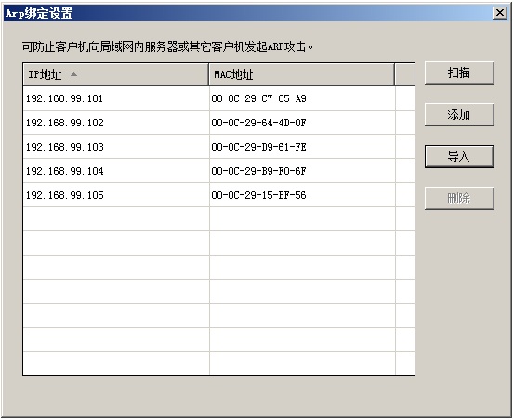Sort by the IP地址 column header
The height and width of the screenshot is (420, 514).
116,74
